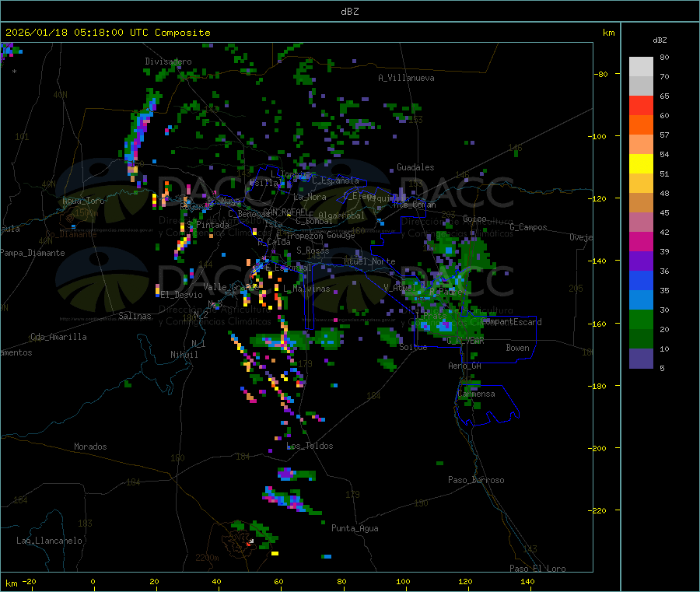
Task: Click the dark orange 57–60 dBZ legend swatch
Action: pos(641,125)
